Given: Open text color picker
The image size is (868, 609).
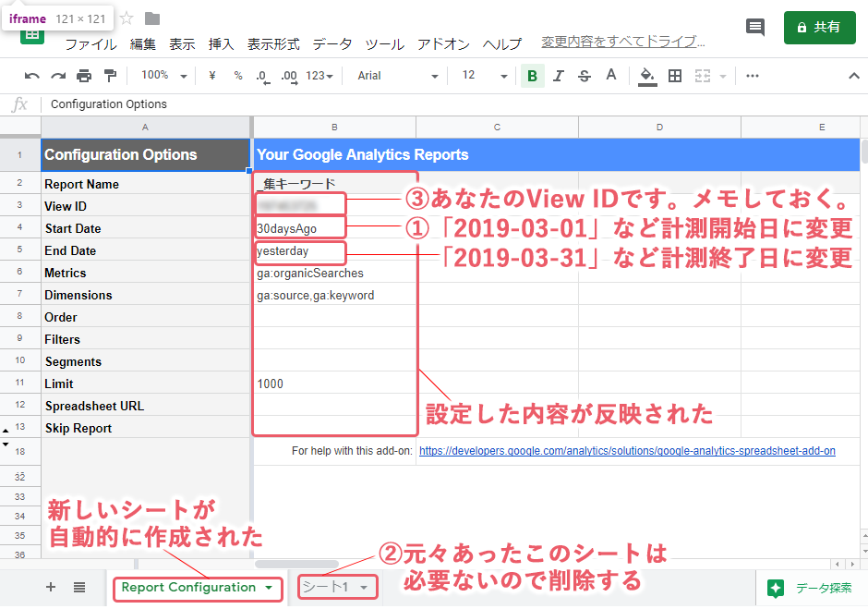Looking at the screenshot, I should point(611,75).
